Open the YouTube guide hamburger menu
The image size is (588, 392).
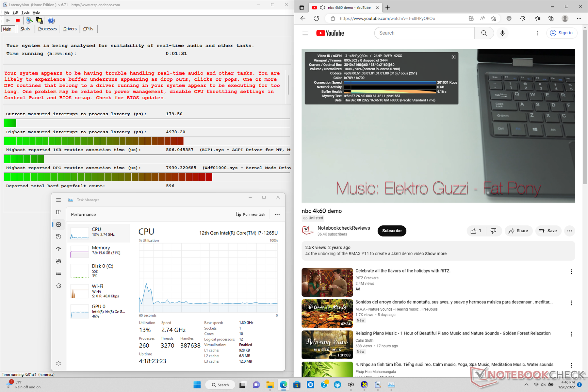pos(305,33)
